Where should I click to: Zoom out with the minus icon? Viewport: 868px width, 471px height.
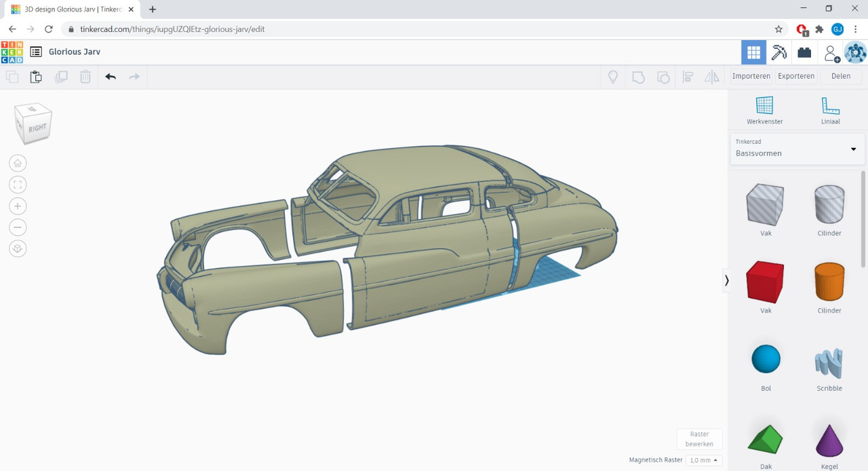(18, 227)
